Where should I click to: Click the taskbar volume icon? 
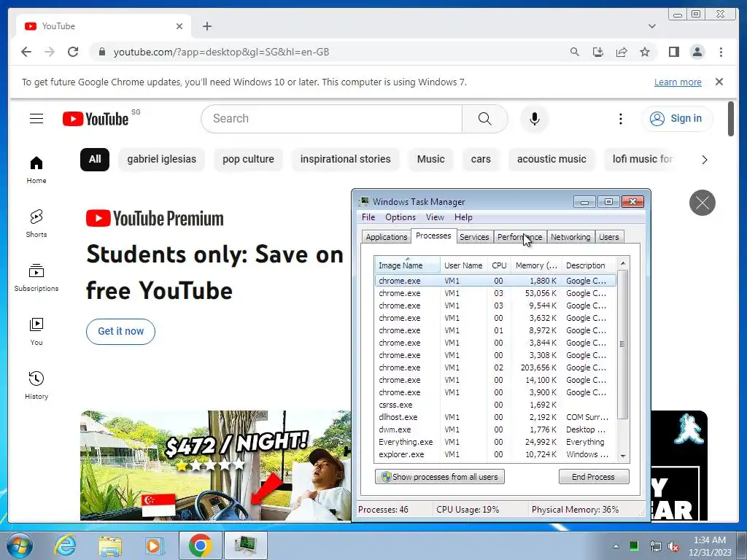coord(673,546)
